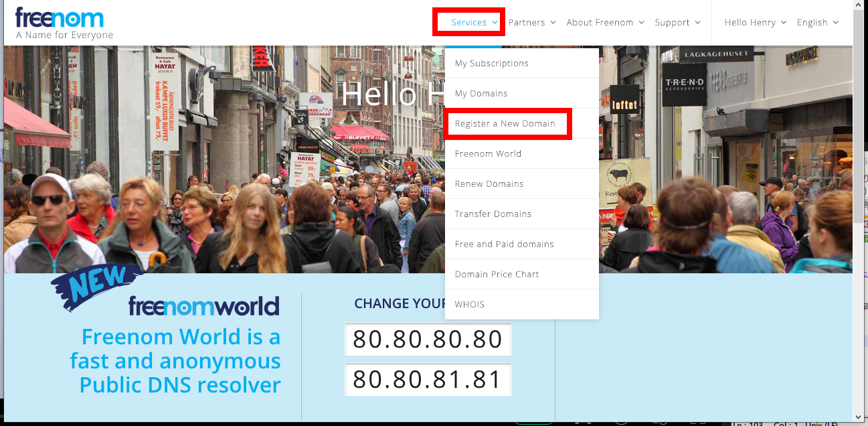Open Free and Paid domains entry
The width and height of the screenshot is (868, 426).
tap(522, 244)
